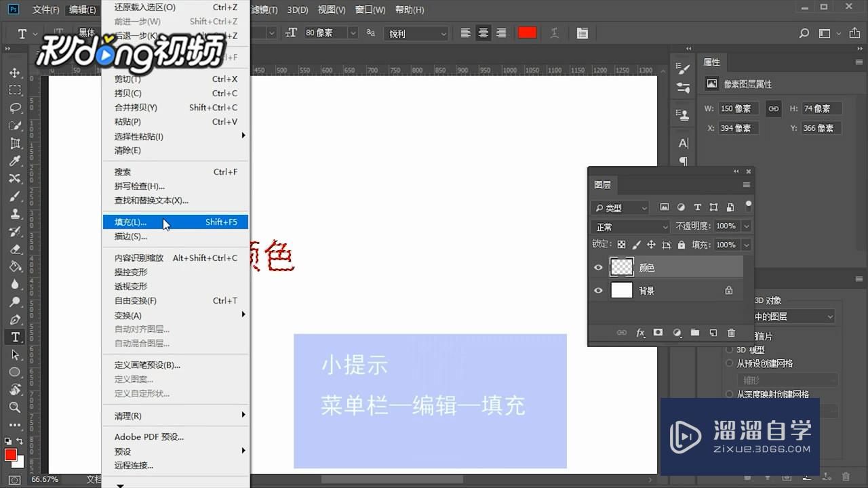Image resolution: width=868 pixels, height=488 pixels.
Task: Open the 填充 fill dropdown arrow
Action: (x=747, y=245)
